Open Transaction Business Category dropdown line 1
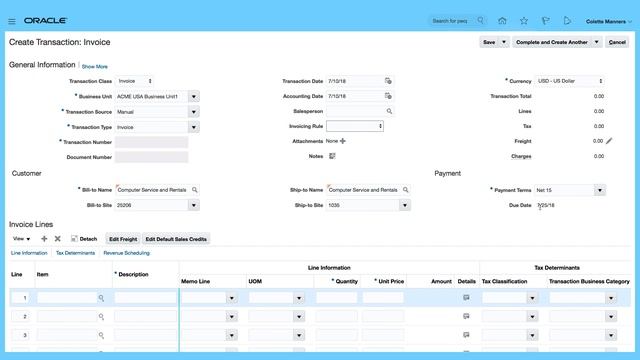 (611, 298)
